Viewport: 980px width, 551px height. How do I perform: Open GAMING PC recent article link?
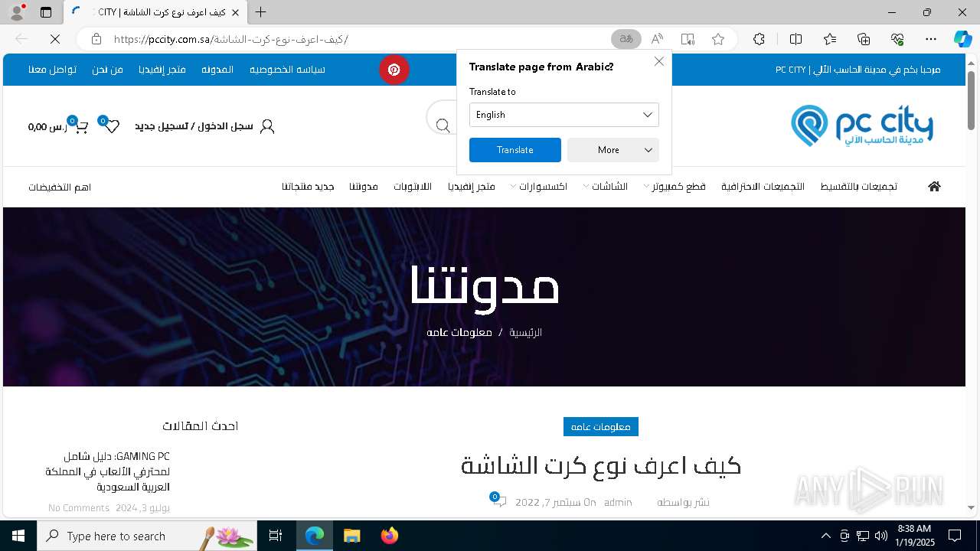107,471
